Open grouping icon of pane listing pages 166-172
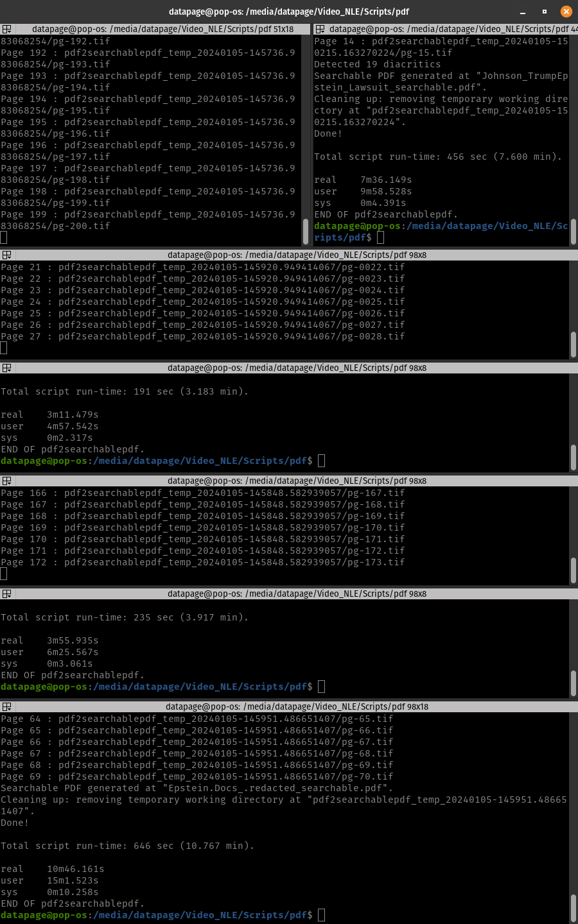This screenshot has height=924, width=578. coord(6,481)
